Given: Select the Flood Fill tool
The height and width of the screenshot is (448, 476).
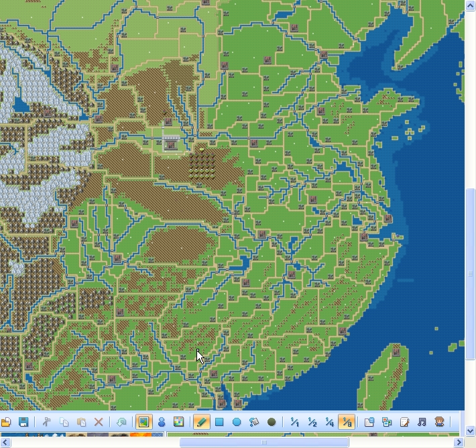Looking at the screenshot, I should point(254,422).
